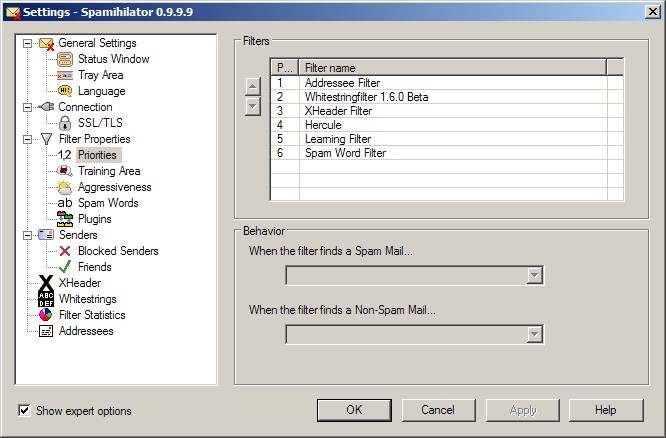Open the Non-Spam Mail behavior dropdown
The height and width of the screenshot is (438, 666).
(534, 335)
